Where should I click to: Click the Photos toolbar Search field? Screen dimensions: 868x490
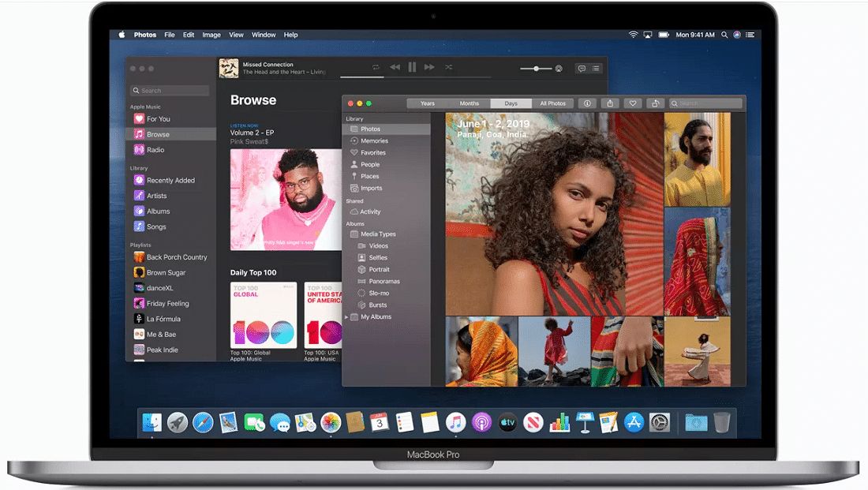[x=705, y=103]
